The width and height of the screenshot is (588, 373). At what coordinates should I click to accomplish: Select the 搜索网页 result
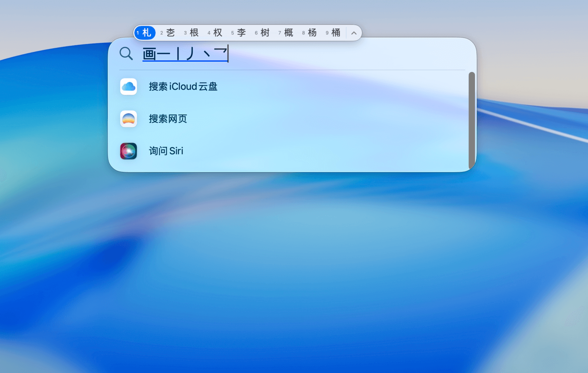pos(168,119)
